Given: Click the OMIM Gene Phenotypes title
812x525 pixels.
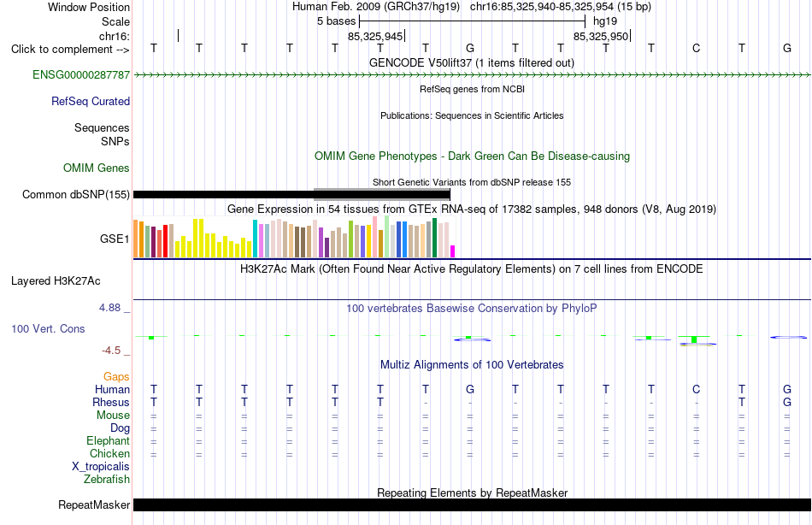Looking at the screenshot, I should click(473, 156).
